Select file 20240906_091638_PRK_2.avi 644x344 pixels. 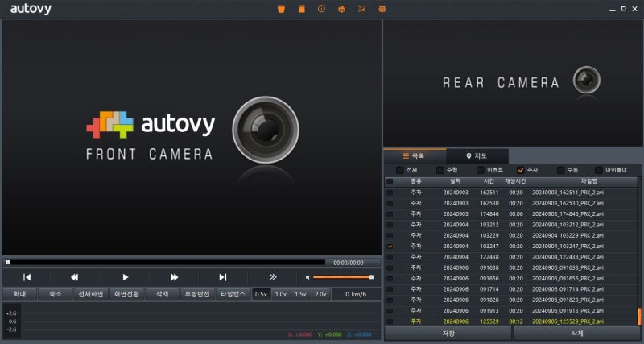click(511, 268)
